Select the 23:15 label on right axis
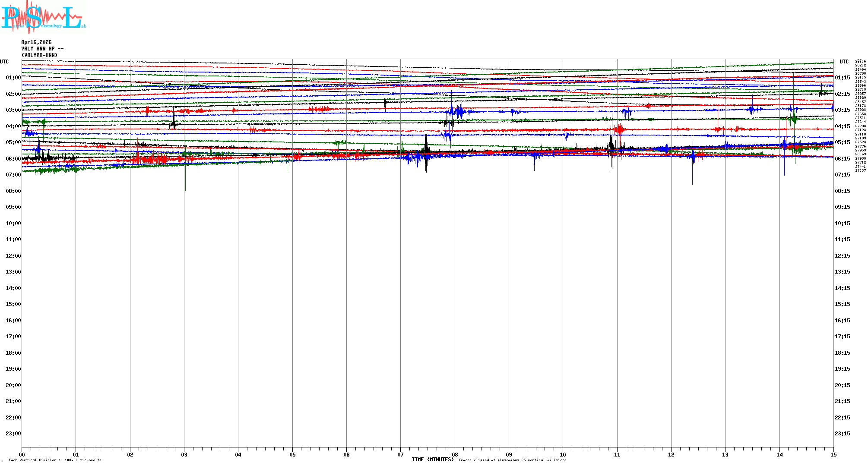The height and width of the screenshot is (466, 868). click(x=842, y=434)
